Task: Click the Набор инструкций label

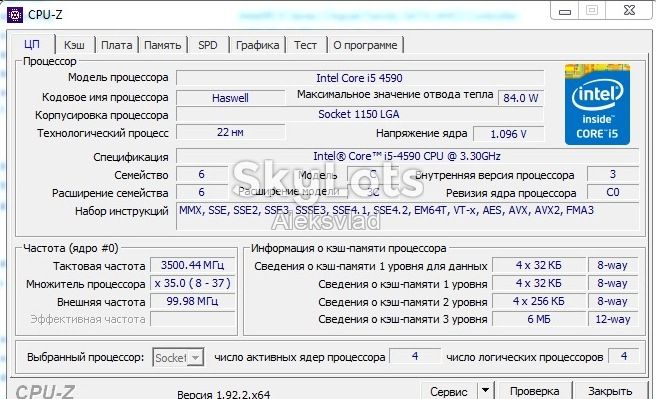Action: click(x=122, y=211)
